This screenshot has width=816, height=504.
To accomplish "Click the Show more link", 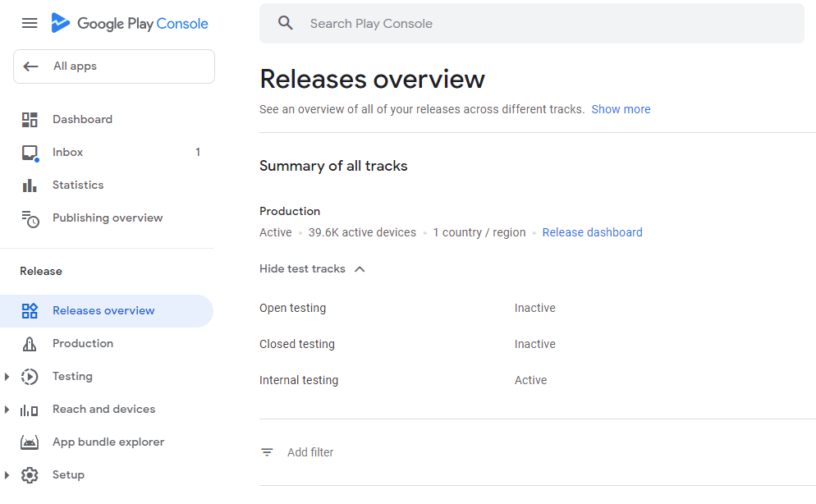I will click(621, 109).
